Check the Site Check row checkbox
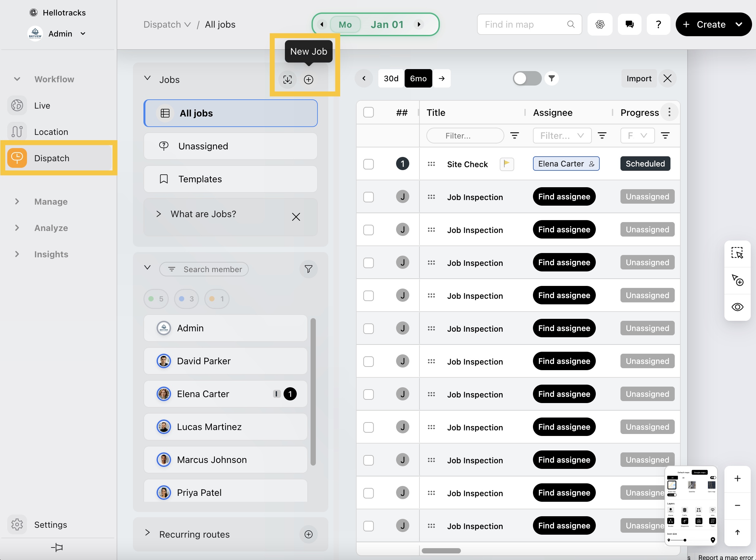Screen dimensions: 756x560 pos(368,164)
